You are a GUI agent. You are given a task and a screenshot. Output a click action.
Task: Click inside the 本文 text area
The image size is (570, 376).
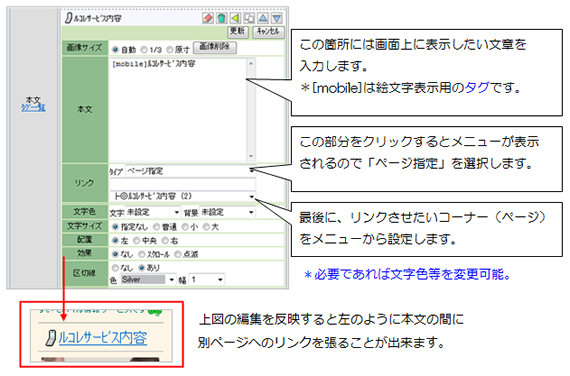click(178, 109)
